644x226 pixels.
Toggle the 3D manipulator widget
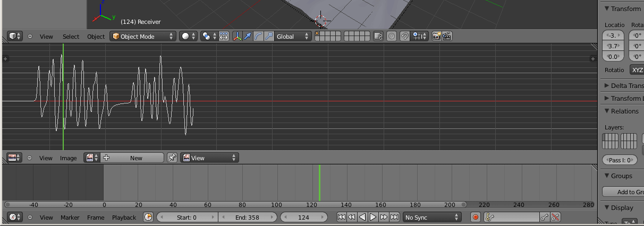pyautogui.click(x=238, y=37)
